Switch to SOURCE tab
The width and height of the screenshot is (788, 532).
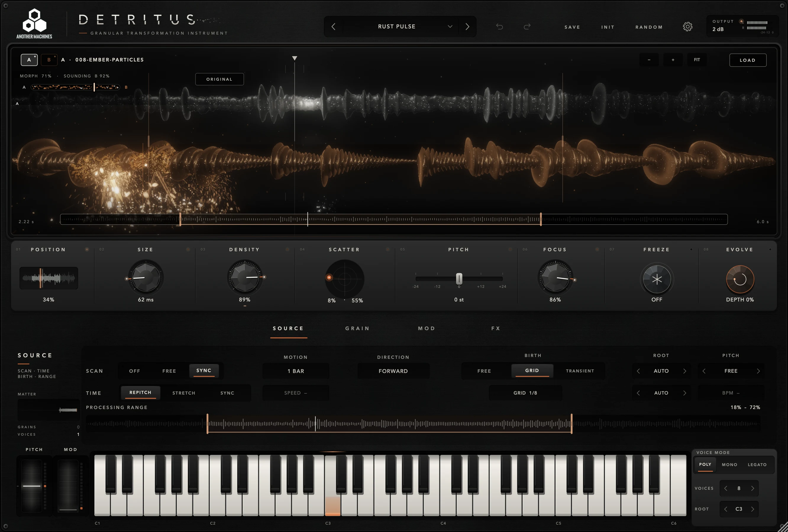click(288, 328)
